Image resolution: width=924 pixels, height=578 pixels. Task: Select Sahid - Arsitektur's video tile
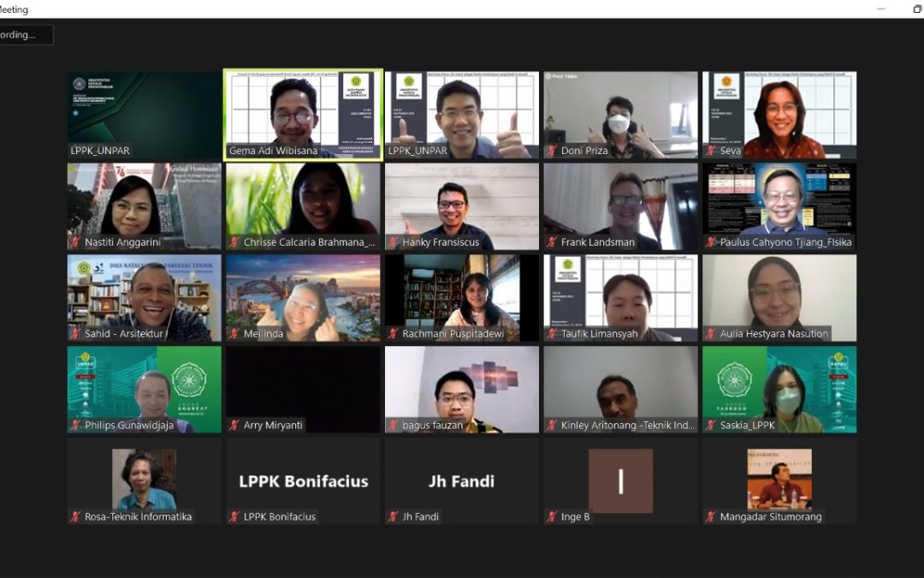click(145, 298)
